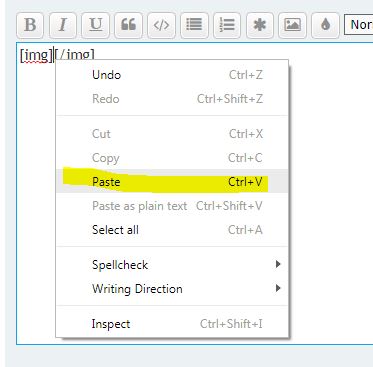Insert code tag from toolbar

[161, 25]
